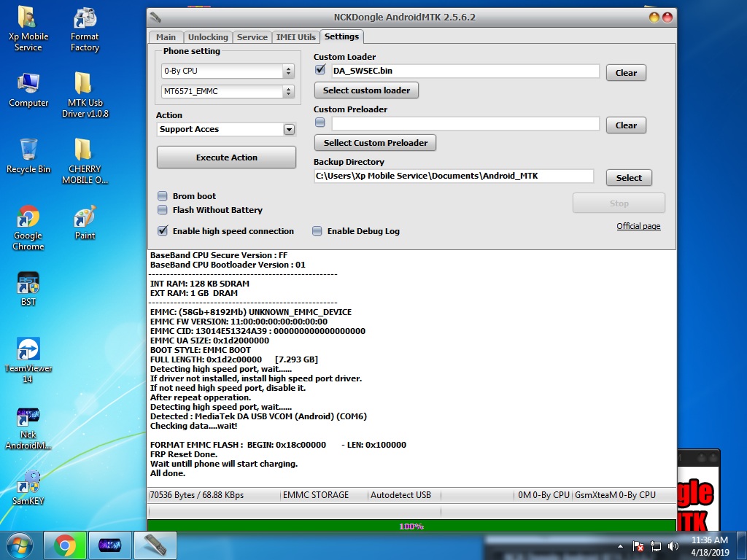
Task: Click the Chrome icon in the taskbar
Action: [x=65, y=545]
